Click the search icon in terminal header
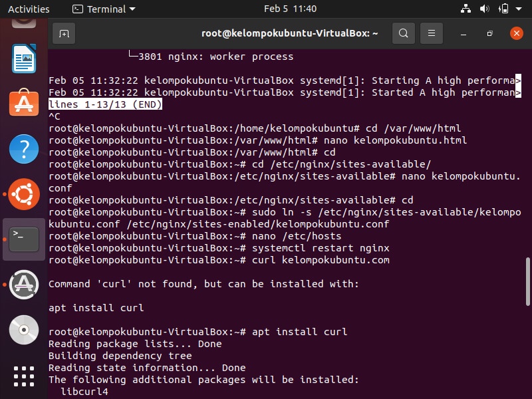Image resolution: width=532 pixels, height=399 pixels. point(403,33)
